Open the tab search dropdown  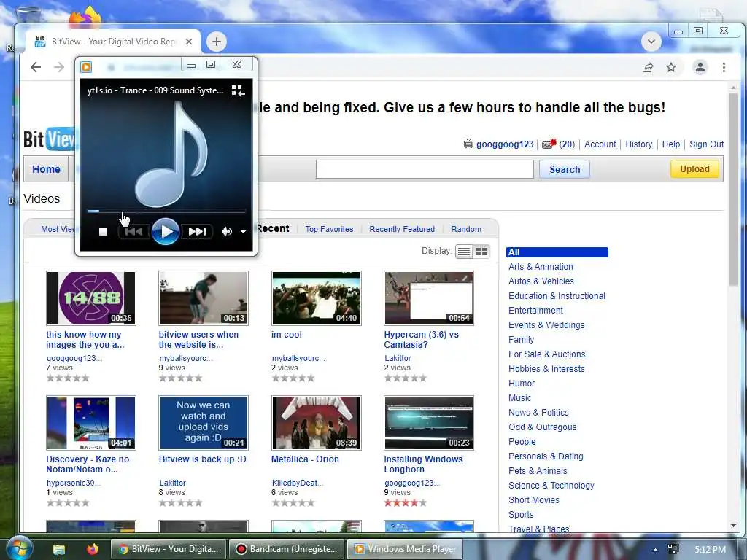point(651,42)
